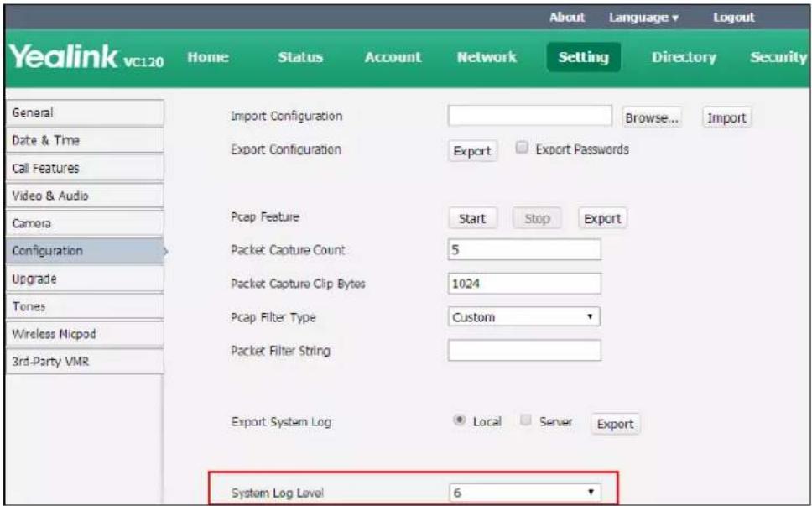Viewport: 812px width, 506px height.
Task: Go to the Home tab
Action: point(208,57)
